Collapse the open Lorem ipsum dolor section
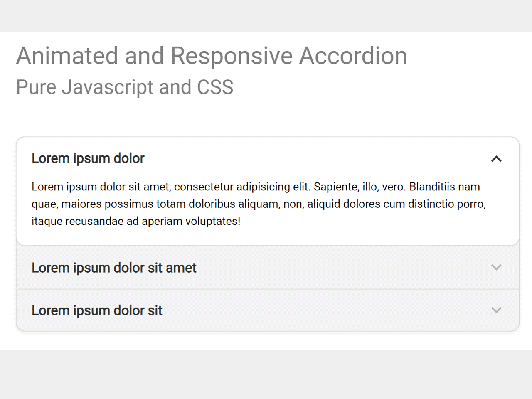The image size is (532, 399). (x=88, y=158)
